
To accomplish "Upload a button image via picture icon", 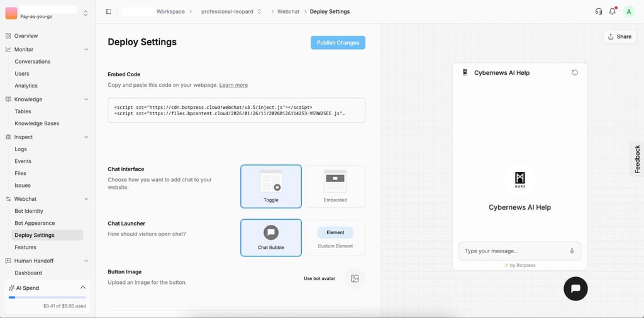I will point(355,278).
